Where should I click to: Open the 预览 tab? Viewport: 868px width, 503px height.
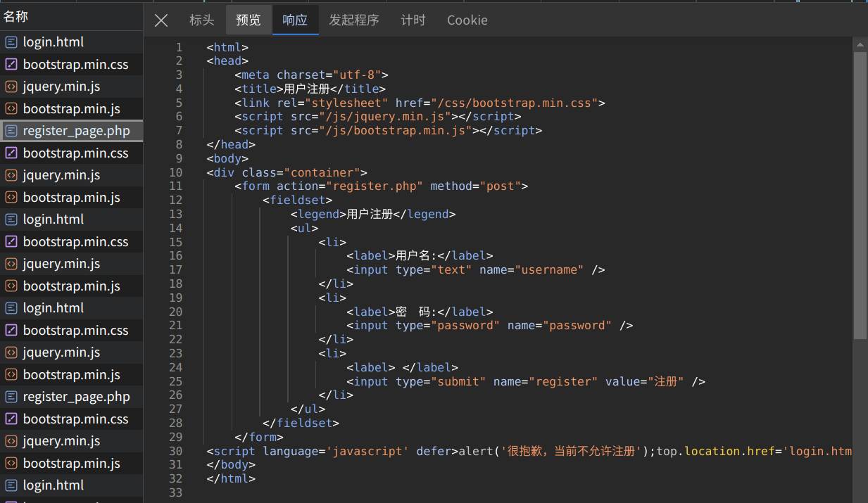click(x=249, y=20)
